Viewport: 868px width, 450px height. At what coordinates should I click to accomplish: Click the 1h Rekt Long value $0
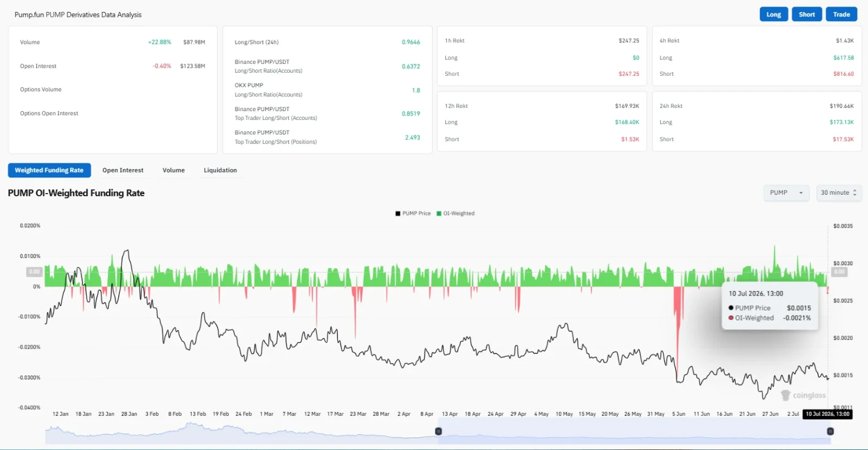636,57
